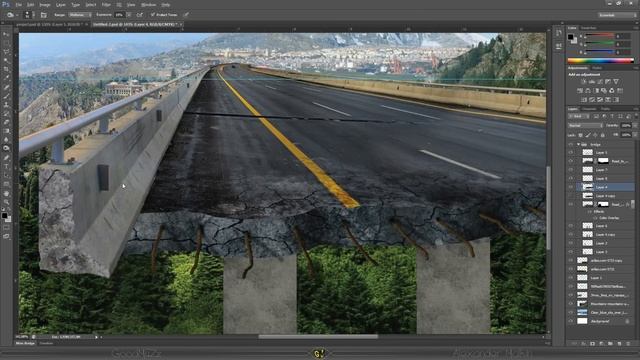Add a Hue/Saturation adjustment

click(x=580, y=91)
